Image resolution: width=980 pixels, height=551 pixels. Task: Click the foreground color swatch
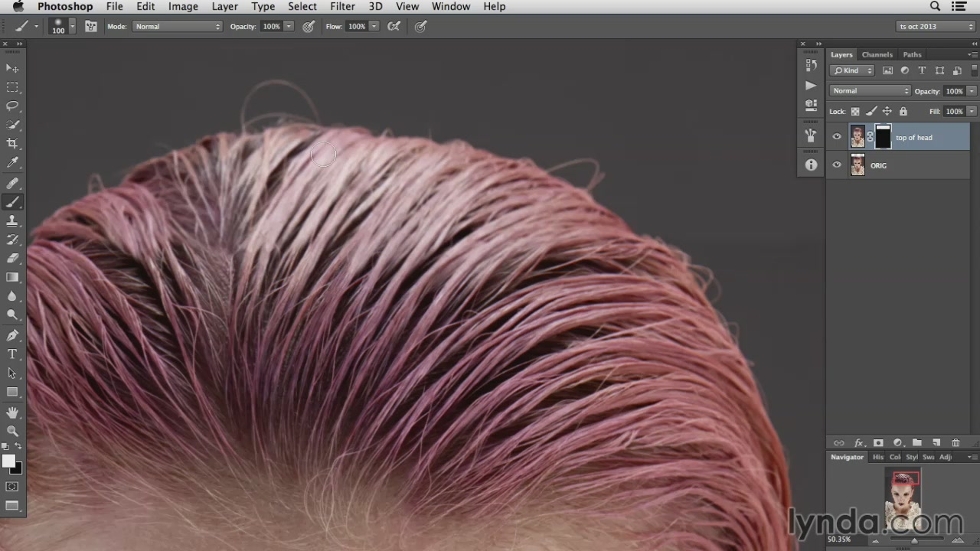8,461
